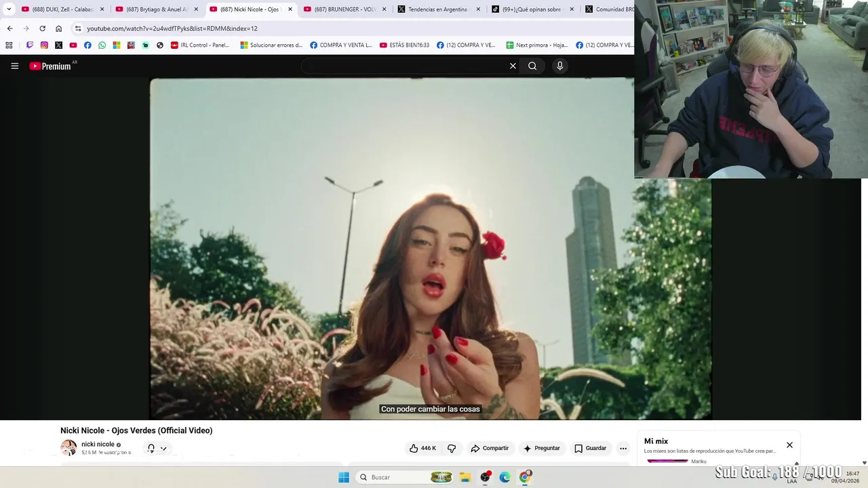Share the video via Compartir

point(490,448)
